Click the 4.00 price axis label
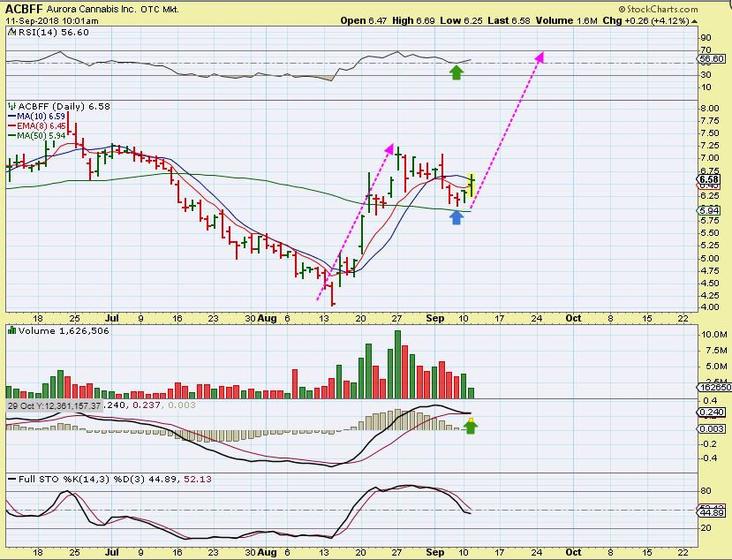The height and width of the screenshot is (560, 732). tap(710, 307)
